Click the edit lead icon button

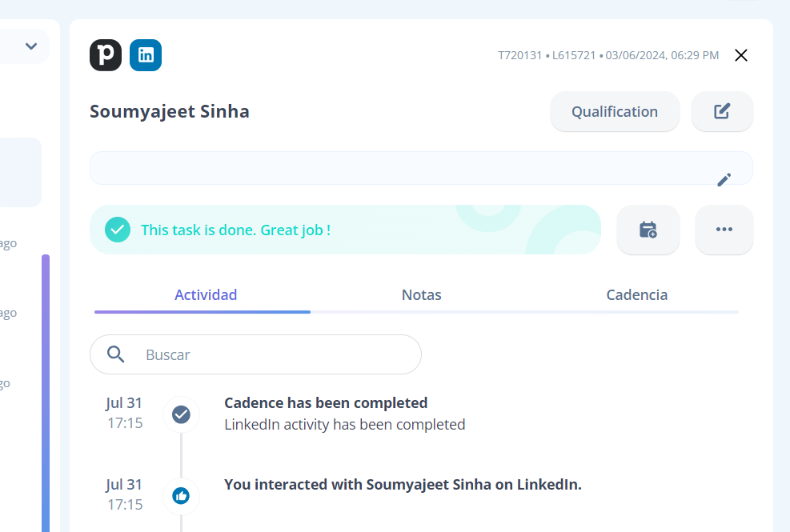pos(722,111)
